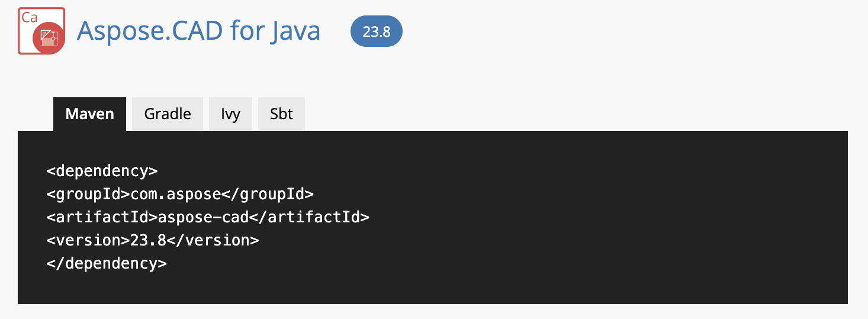
Task: Select the Maven tab
Action: point(89,114)
